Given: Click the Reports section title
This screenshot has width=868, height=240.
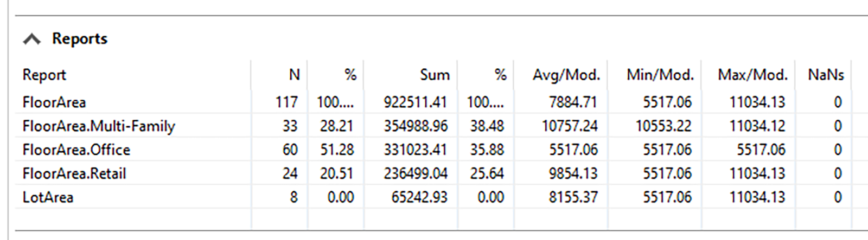Looking at the screenshot, I should (79, 39).
